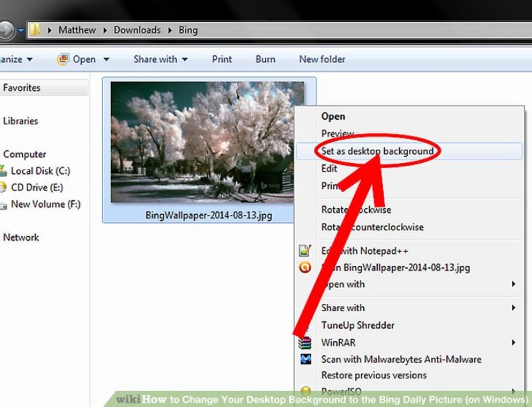Image resolution: width=532 pixels, height=407 pixels.
Task: Click the New folder button
Action: pos(322,59)
